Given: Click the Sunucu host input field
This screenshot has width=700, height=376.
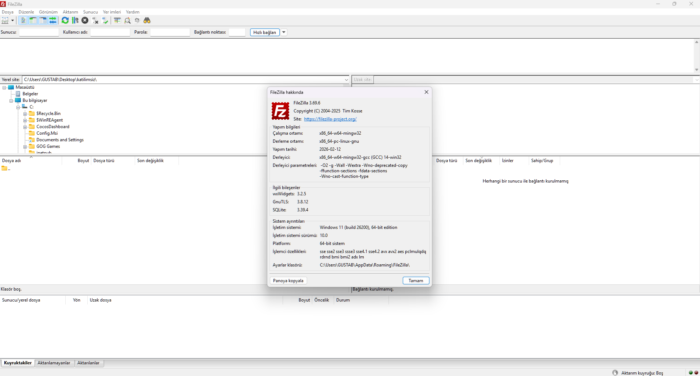Looking at the screenshot, I should coord(39,32).
